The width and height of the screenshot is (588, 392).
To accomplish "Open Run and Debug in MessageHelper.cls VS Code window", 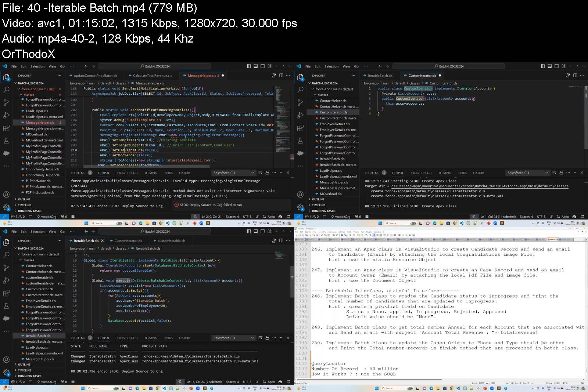I will [6, 115].
